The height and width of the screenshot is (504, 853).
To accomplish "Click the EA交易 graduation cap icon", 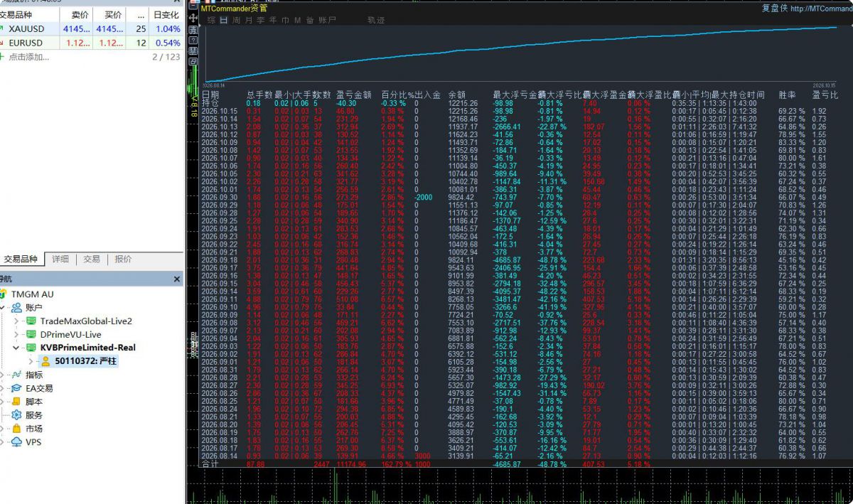I will (x=16, y=388).
